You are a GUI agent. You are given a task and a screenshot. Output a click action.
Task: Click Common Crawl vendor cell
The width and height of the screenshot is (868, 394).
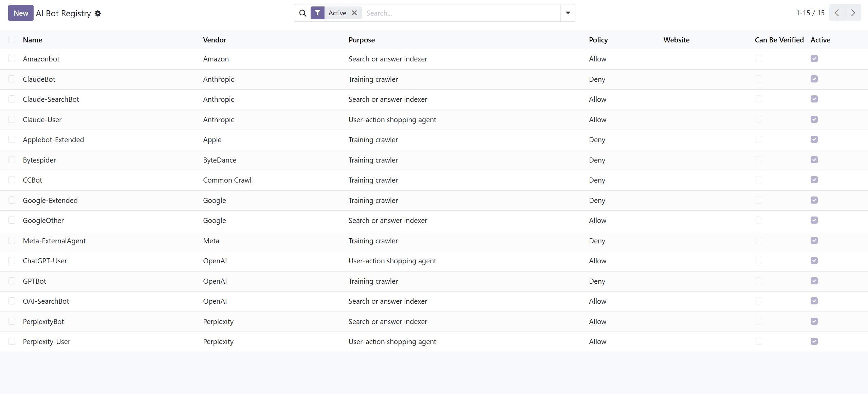pos(227,180)
